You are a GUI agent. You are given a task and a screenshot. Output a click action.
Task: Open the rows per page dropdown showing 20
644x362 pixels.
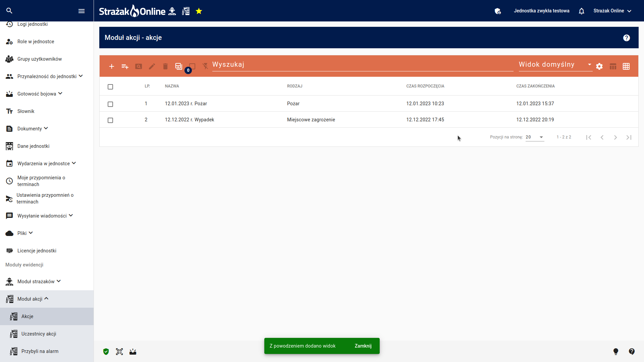pyautogui.click(x=535, y=137)
